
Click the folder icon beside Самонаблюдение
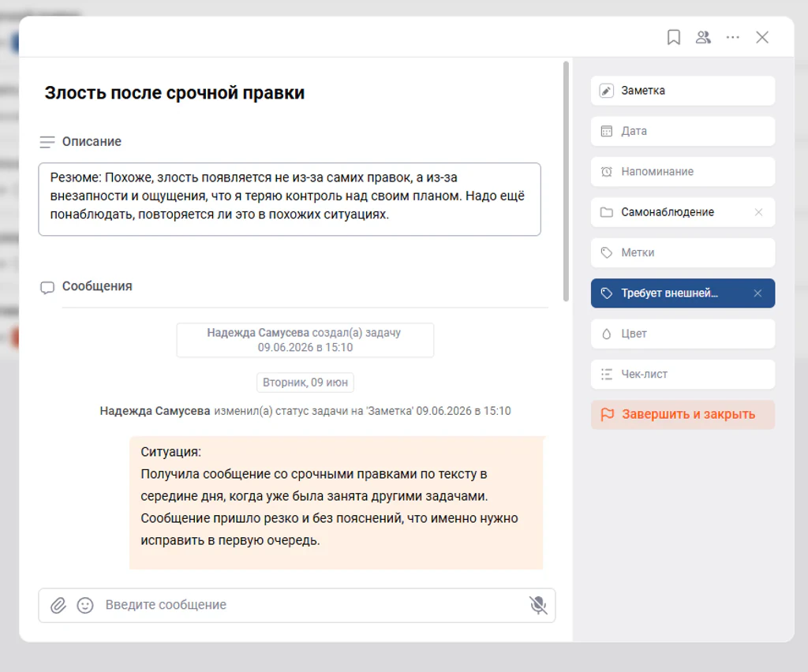(607, 212)
